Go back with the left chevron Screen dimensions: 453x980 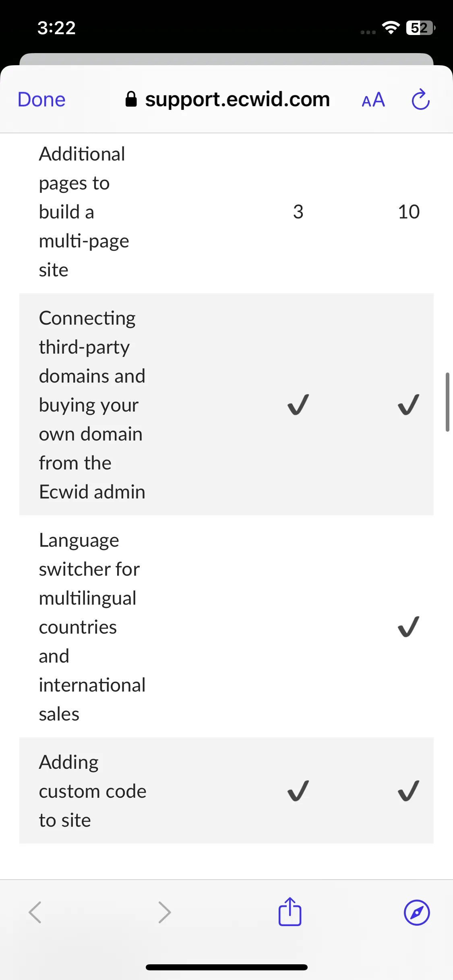pyautogui.click(x=35, y=912)
